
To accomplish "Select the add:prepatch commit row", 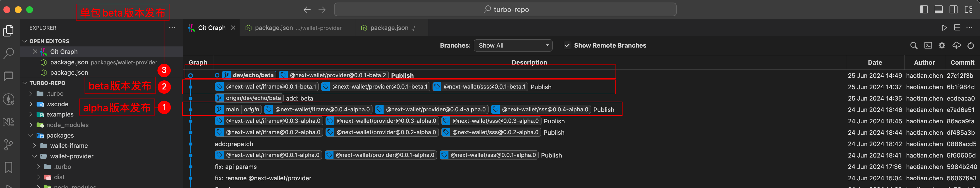I will click(581, 144).
